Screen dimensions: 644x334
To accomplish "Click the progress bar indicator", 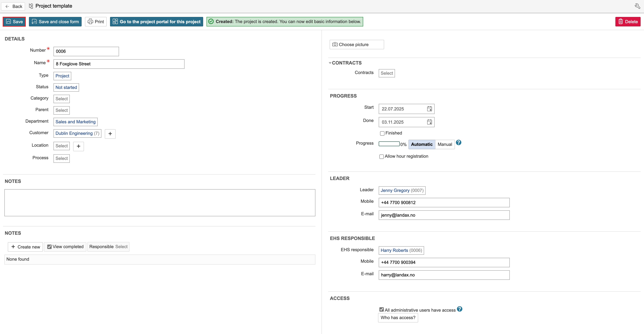I will click(x=389, y=144).
